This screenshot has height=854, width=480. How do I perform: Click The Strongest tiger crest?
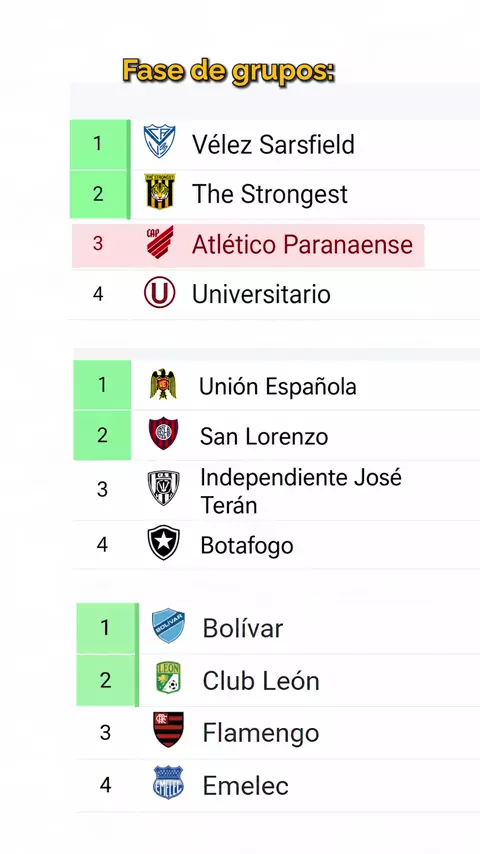[x=160, y=191]
